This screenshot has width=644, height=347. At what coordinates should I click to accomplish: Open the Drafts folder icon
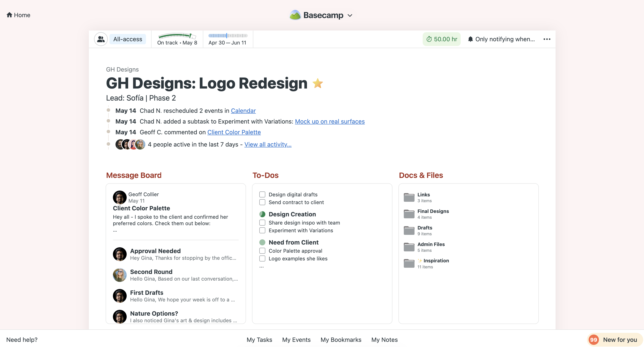[409, 230]
